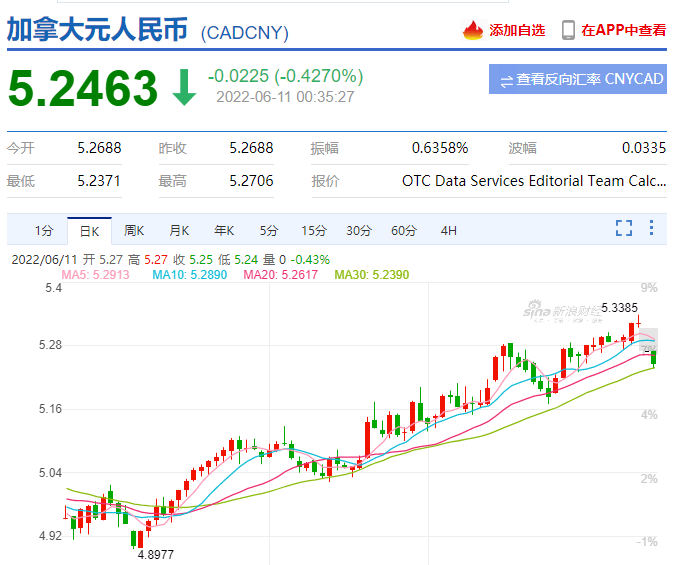This screenshot has width=678, height=565.
Task: Click the change value -0.0225 (-0.4270%)
Action: (285, 76)
